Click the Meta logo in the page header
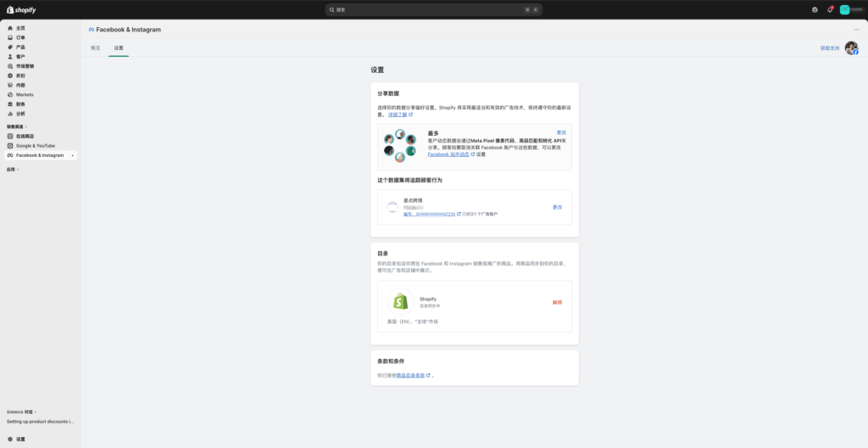Image resolution: width=868 pixels, height=448 pixels. click(x=92, y=30)
